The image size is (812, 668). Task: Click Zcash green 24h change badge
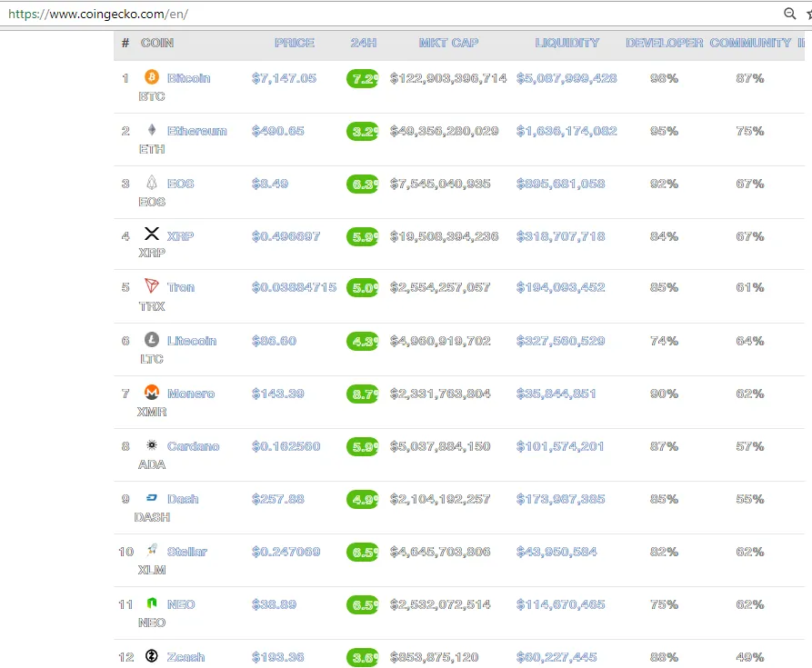coord(363,658)
